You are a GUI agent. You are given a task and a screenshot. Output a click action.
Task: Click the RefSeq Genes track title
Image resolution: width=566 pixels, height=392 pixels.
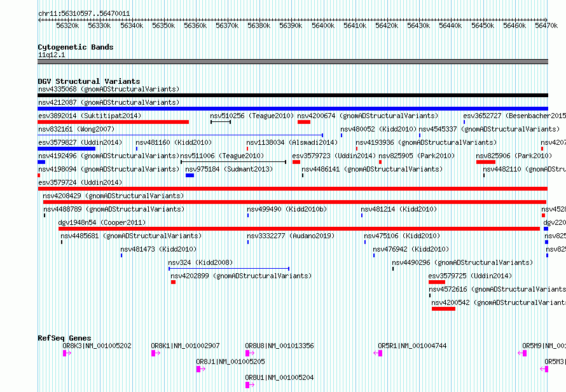pyautogui.click(x=64, y=338)
